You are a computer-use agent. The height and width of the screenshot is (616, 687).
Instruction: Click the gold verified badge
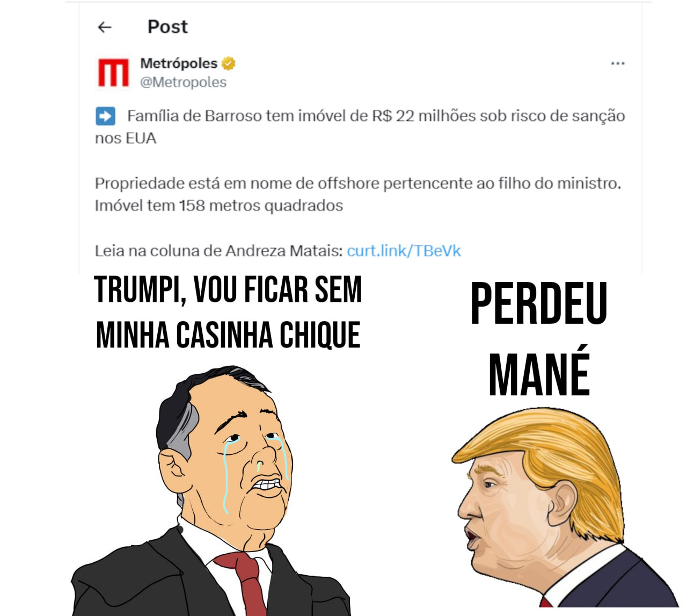tap(229, 63)
